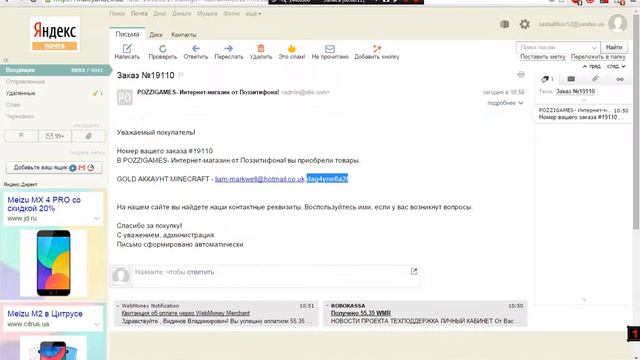Open the Почта link in top bar

[139, 13]
